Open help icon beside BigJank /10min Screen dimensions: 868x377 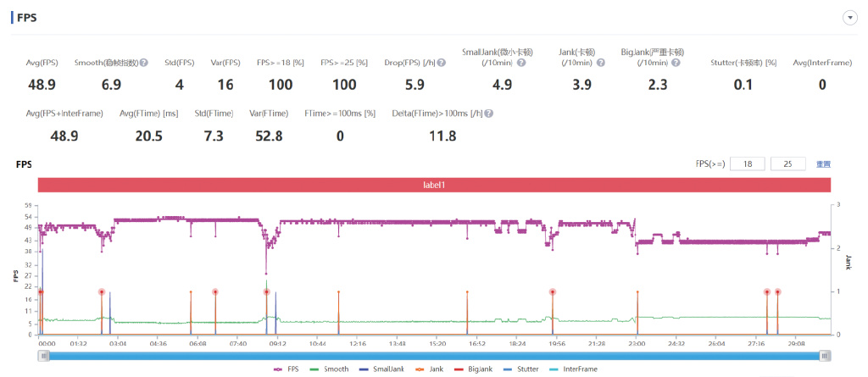[676, 63]
